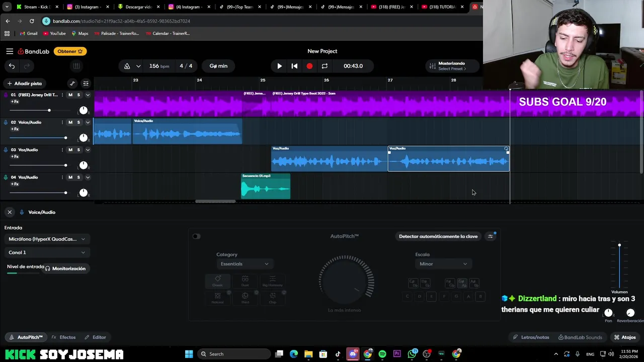Switch to the AutoPitch tab
Image resolution: width=644 pixels, height=362 pixels.
[26, 337]
